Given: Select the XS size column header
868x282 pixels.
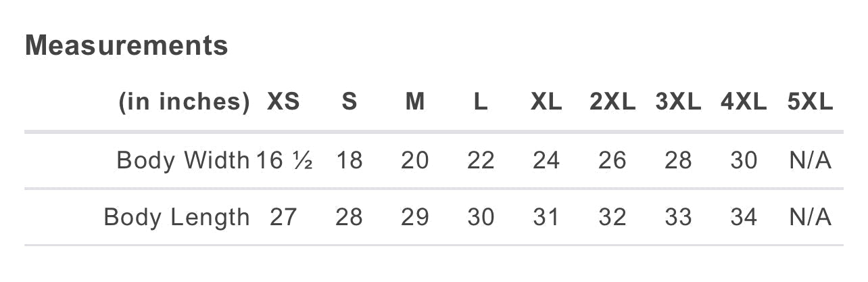Looking at the screenshot, I should coord(283,102).
